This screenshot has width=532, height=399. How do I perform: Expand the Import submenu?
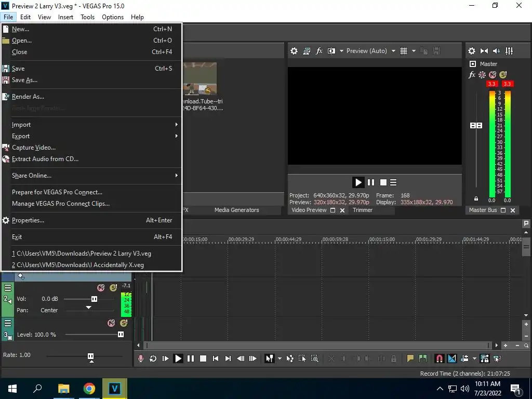91,125
